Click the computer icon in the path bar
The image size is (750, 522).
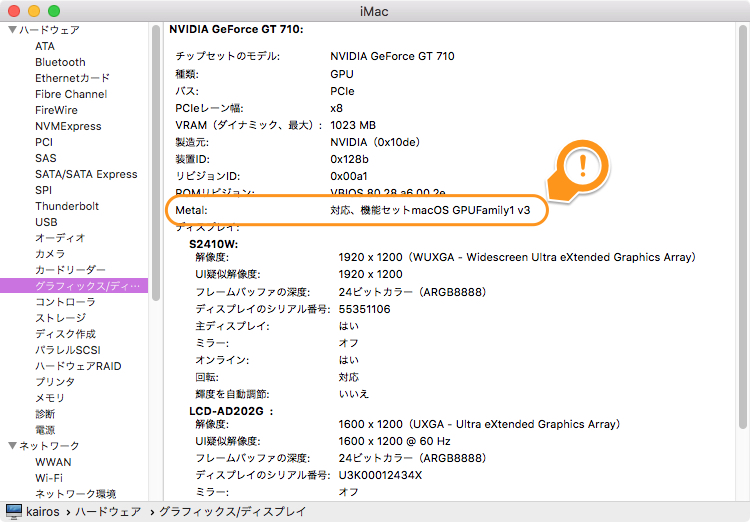click(x=13, y=511)
